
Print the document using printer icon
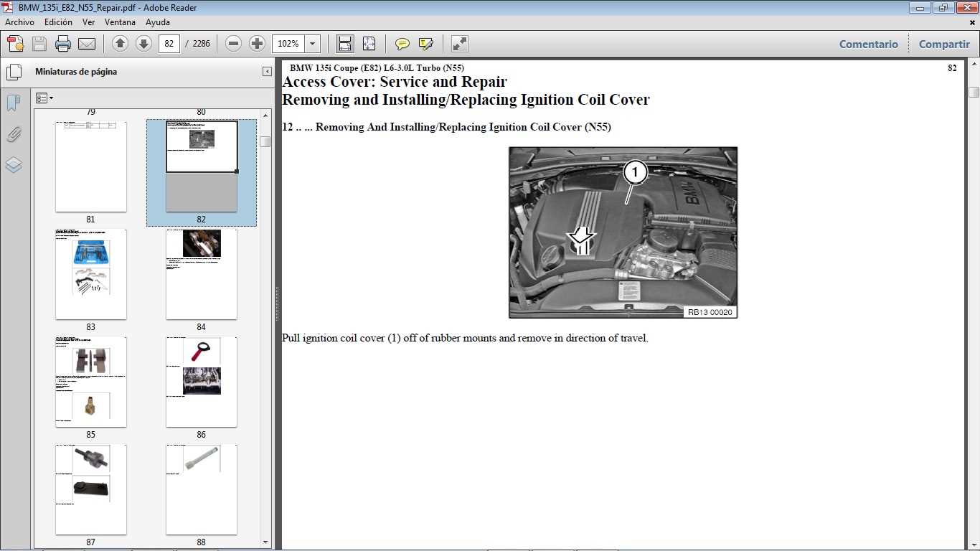(63, 44)
